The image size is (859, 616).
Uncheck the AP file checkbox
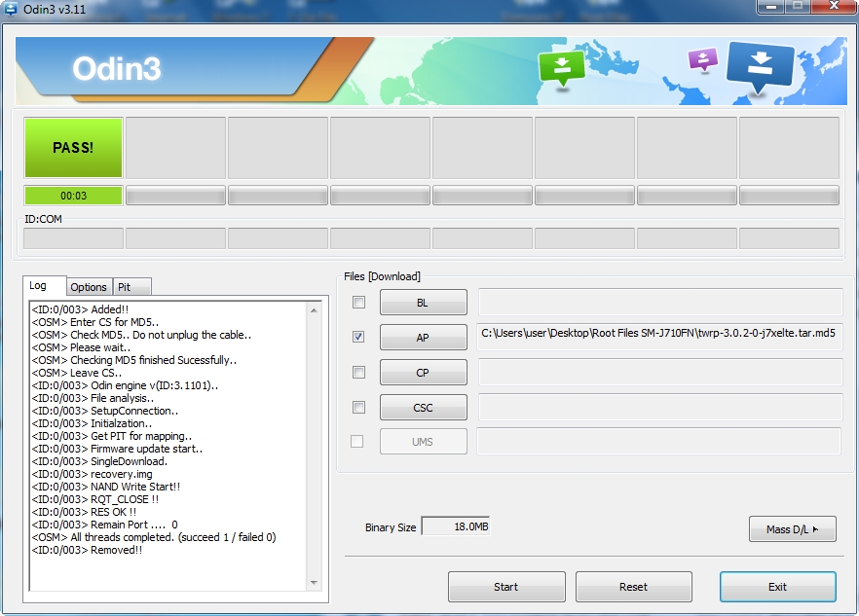pyautogui.click(x=358, y=337)
